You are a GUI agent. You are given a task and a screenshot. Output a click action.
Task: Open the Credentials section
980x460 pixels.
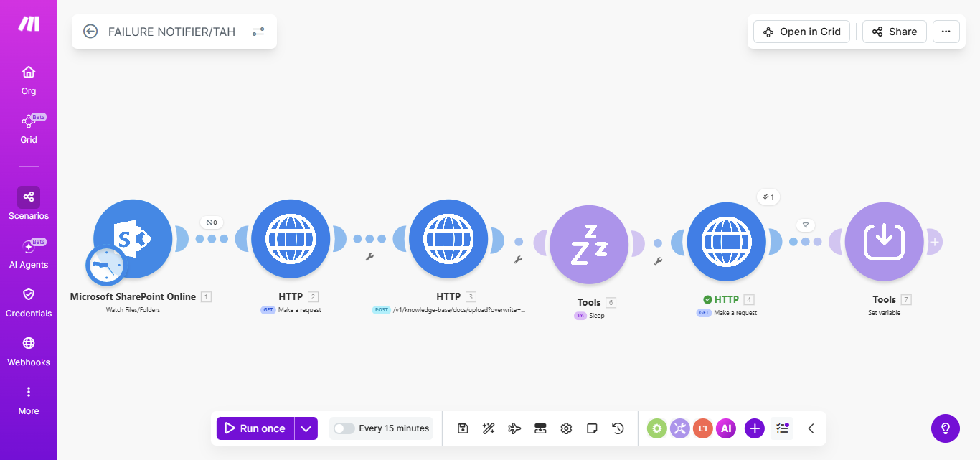pyautogui.click(x=29, y=302)
